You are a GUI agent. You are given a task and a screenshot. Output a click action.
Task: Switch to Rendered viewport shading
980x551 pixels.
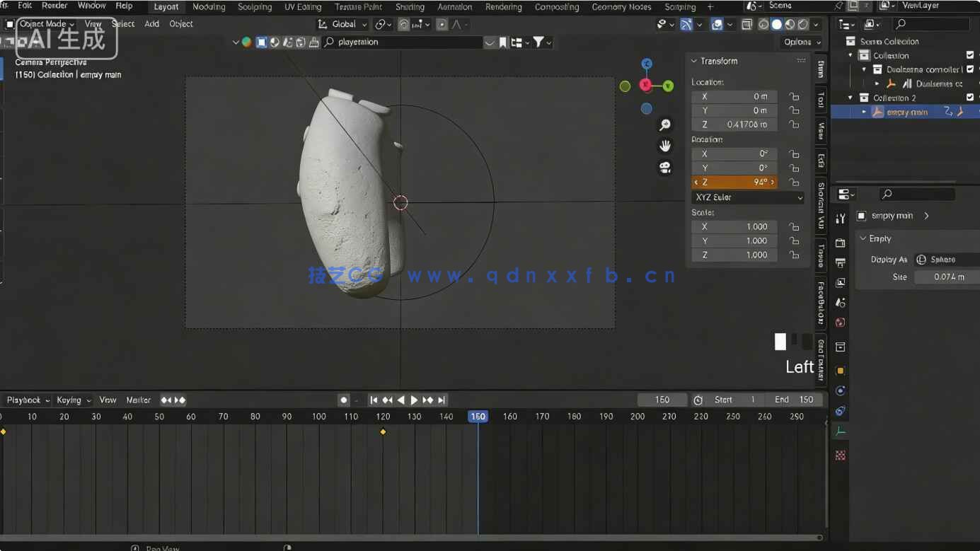pyautogui.click(x=803, y=23)
